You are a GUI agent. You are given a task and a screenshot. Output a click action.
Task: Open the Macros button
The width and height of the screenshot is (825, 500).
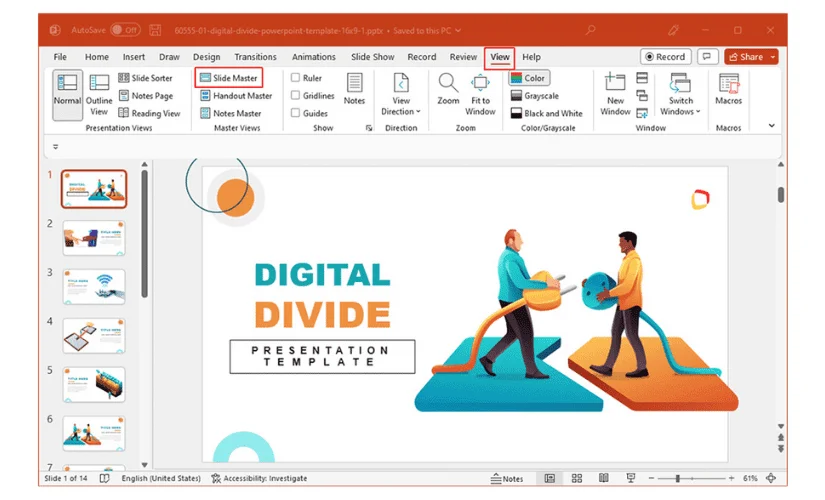[729, 90]
